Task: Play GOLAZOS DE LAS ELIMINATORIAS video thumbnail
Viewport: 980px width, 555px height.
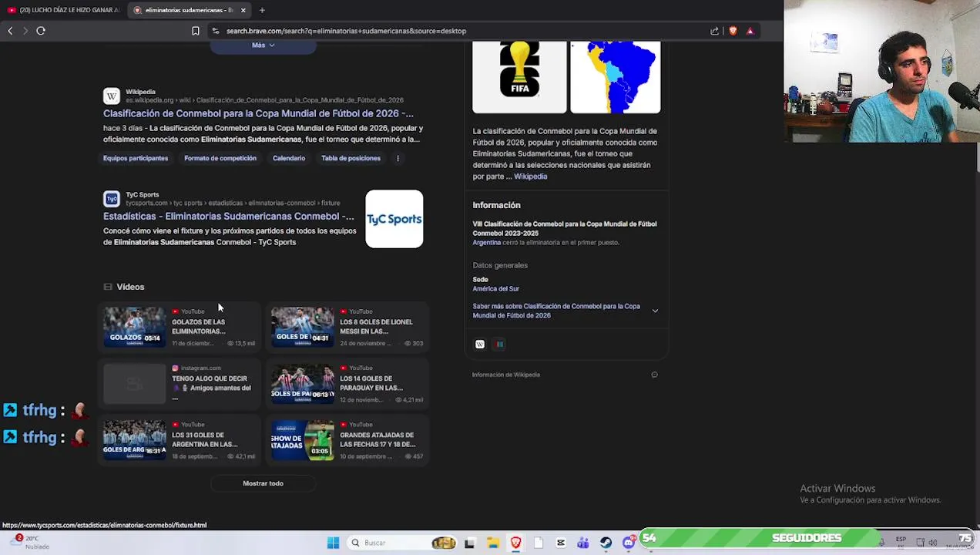Action: coord(135,327)
